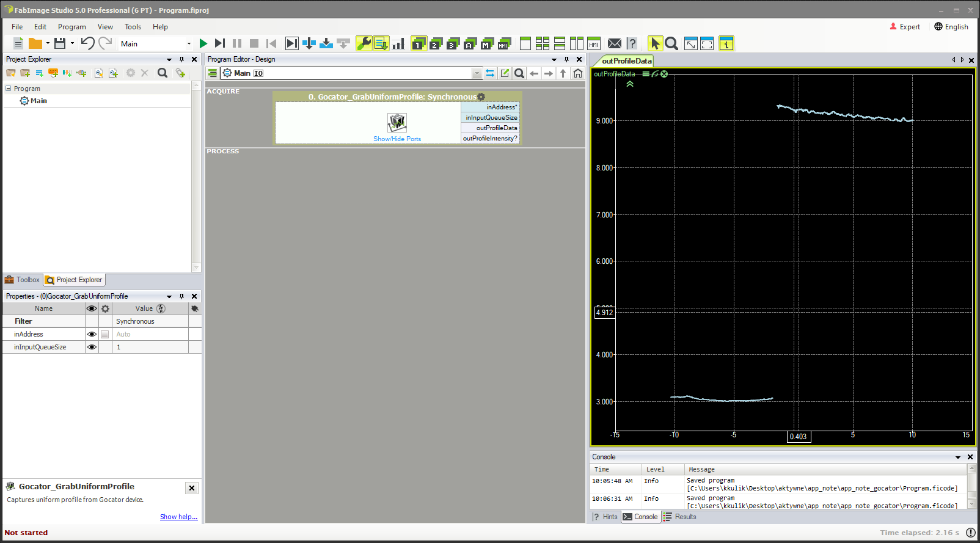The image size is (980, 543).
Task: Click the back arrow in Program Editor
Action: pos(534,73)
